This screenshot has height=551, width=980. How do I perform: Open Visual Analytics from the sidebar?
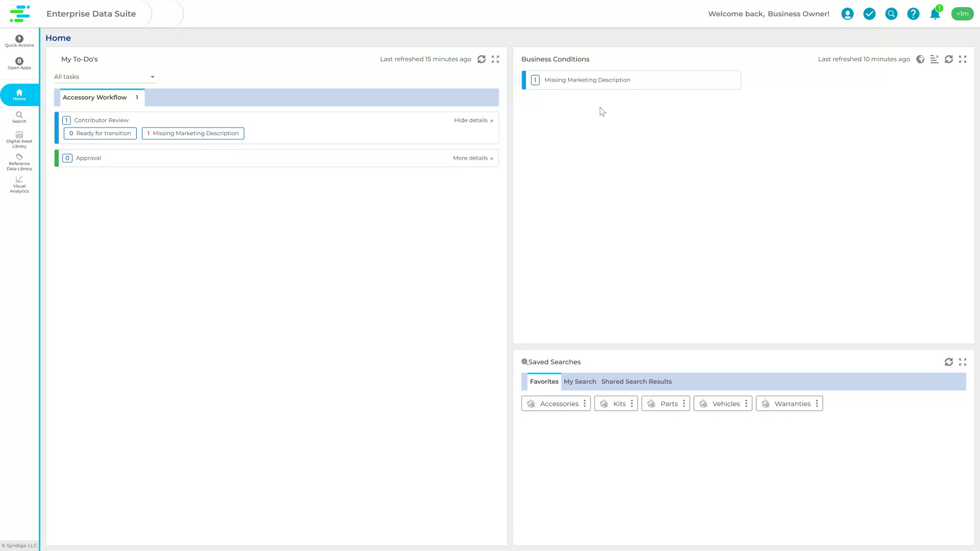coord(19,185)
